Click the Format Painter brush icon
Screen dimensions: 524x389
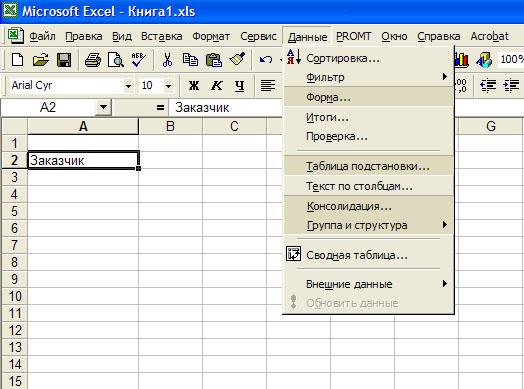click(x=237, y=59)
